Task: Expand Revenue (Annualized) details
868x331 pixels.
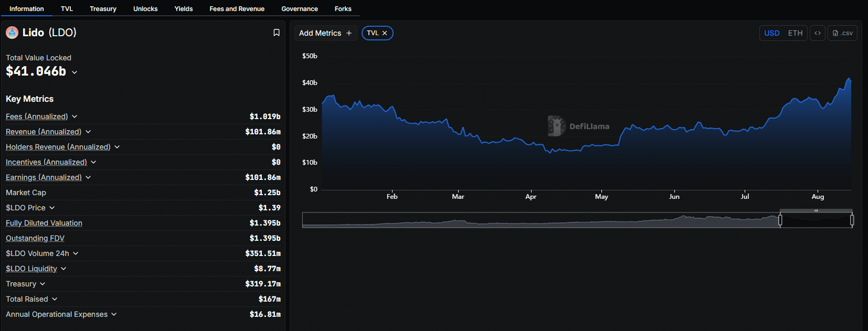Action: pyautogui.click(x=88, y=132)
